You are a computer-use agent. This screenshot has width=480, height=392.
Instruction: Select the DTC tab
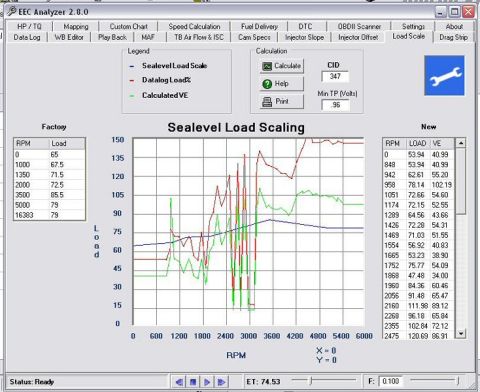pos(305,26)
